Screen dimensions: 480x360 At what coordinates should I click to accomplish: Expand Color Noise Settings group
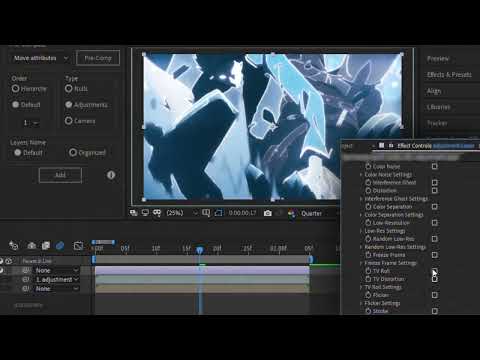[x=361, y=174]
